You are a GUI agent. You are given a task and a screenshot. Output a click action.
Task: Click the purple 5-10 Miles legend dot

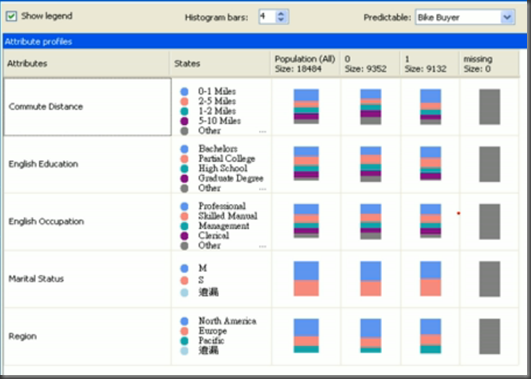tap(184, 121)
